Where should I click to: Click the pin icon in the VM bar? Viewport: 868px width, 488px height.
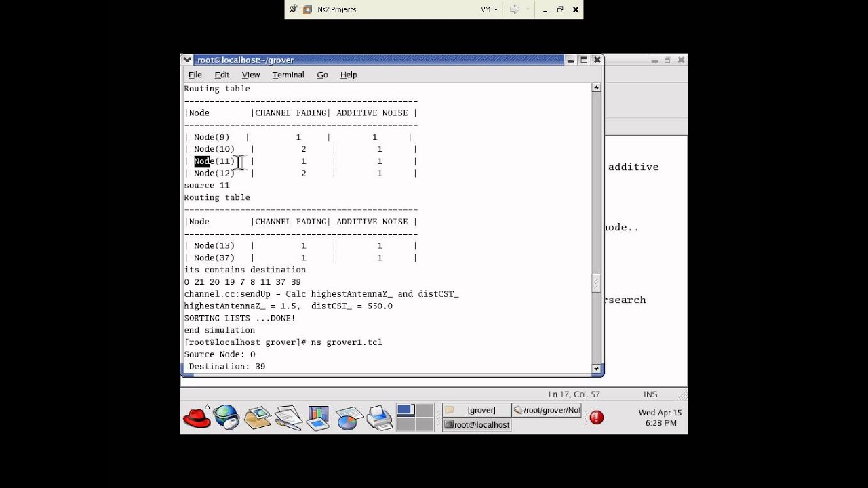tap(294, 9)
